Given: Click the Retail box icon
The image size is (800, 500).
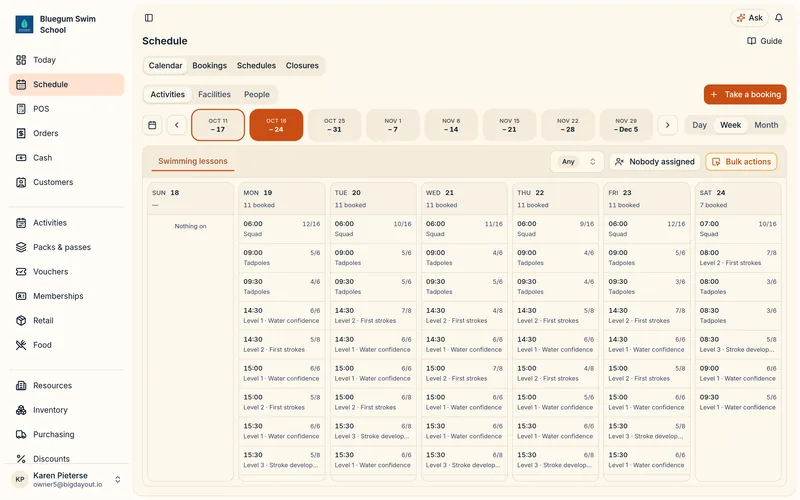Looking at the screenshot, I should (21, 321).
